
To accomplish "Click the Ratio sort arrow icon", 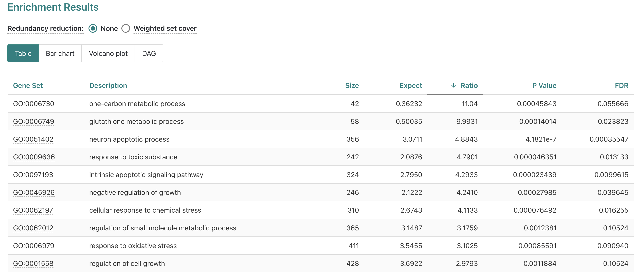I will coord(453,86).
